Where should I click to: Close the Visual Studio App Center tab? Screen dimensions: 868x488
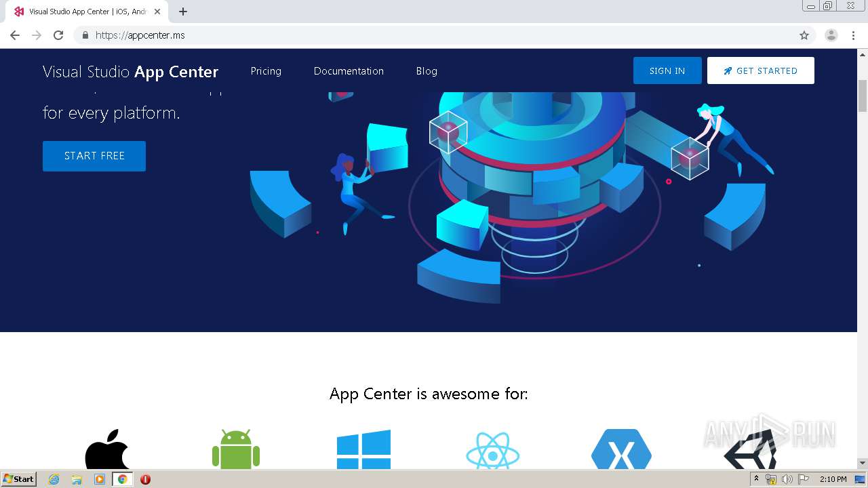click(157, 12)
